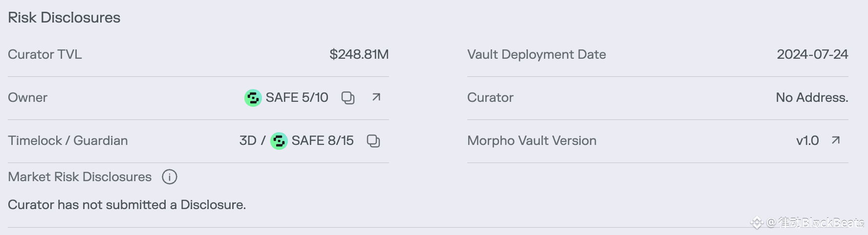
Task: Open Morpho Vault Version external link
Action: (x=836, y=141)
